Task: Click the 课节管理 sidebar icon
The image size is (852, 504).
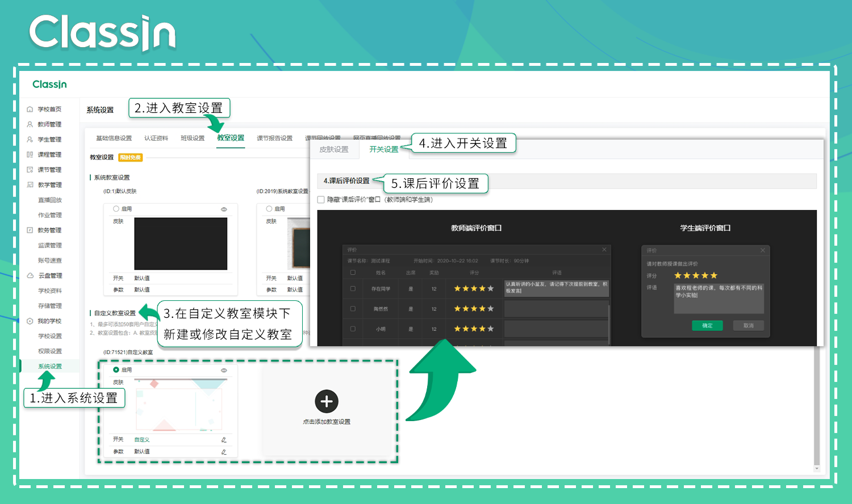Action: (x=30, y=170)
